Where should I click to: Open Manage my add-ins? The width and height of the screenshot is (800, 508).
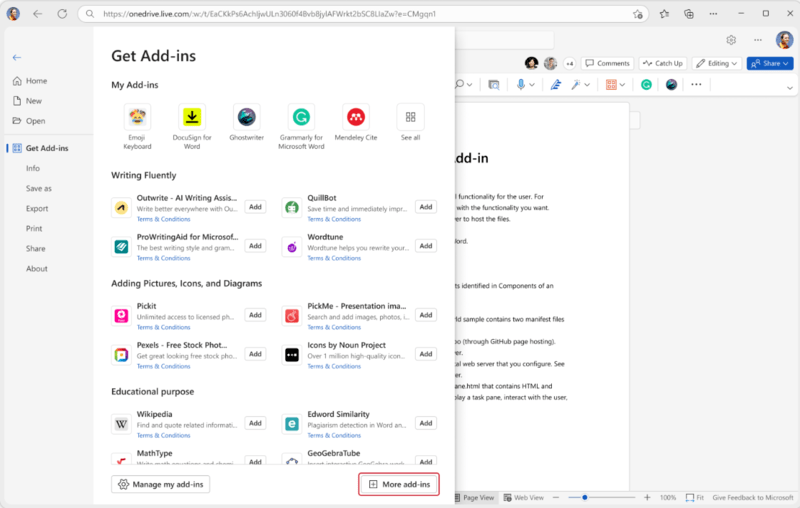click(161, 485)
